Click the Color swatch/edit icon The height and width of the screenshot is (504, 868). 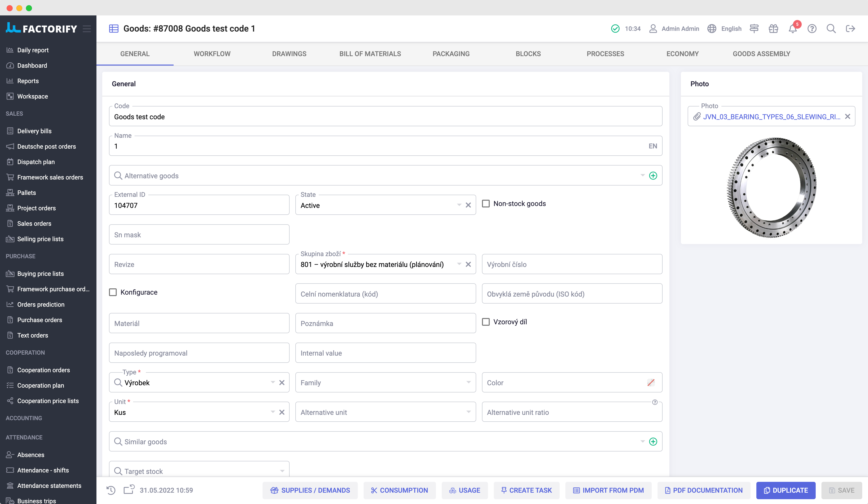(651, 382)
